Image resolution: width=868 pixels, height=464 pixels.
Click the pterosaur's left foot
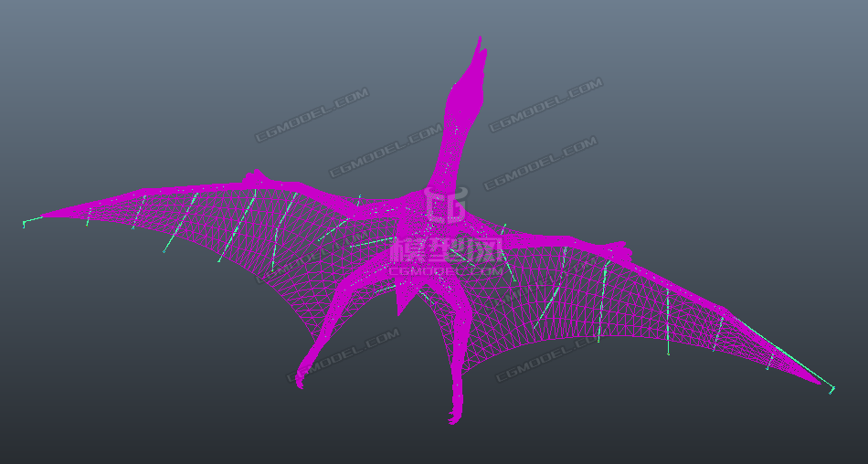[x=301, y=380]
